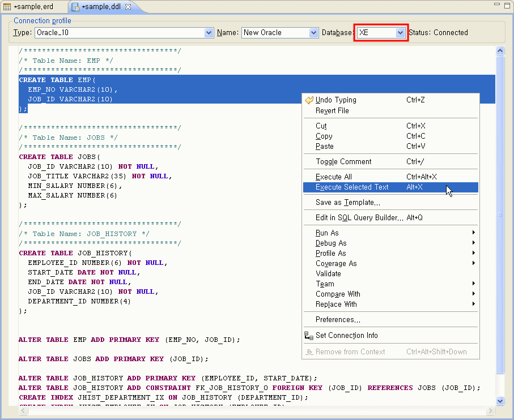Image resolution: width=514 pixels, height=420 pixels.
Task: Click the vertical scrollbar up arrow
Action: coord(500,51)
